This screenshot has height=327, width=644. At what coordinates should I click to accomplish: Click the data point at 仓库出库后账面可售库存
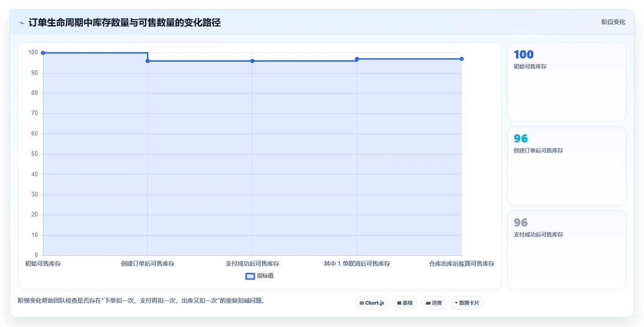tap(462, 59)
